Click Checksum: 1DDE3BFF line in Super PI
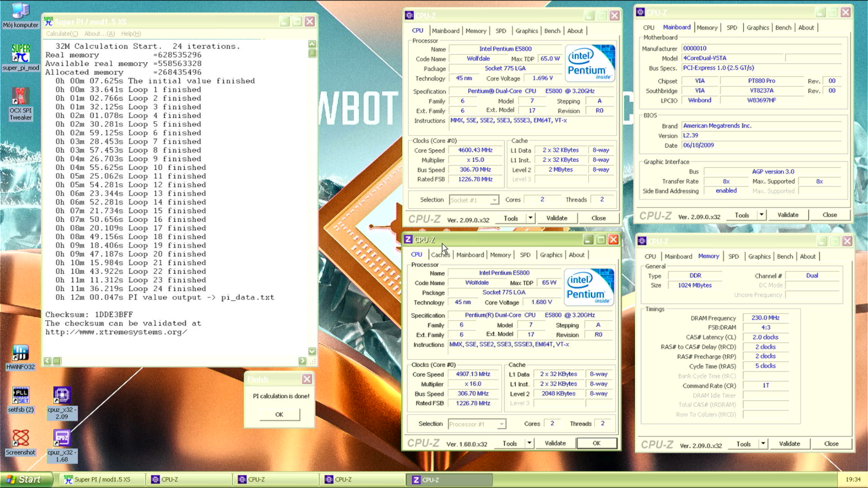 [x=89, y=314]
